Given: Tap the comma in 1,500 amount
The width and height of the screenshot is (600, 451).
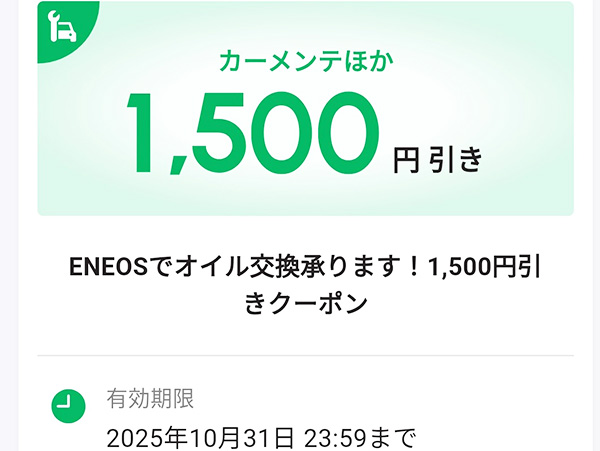Looking at the screenshot, I should click(176, 165).
